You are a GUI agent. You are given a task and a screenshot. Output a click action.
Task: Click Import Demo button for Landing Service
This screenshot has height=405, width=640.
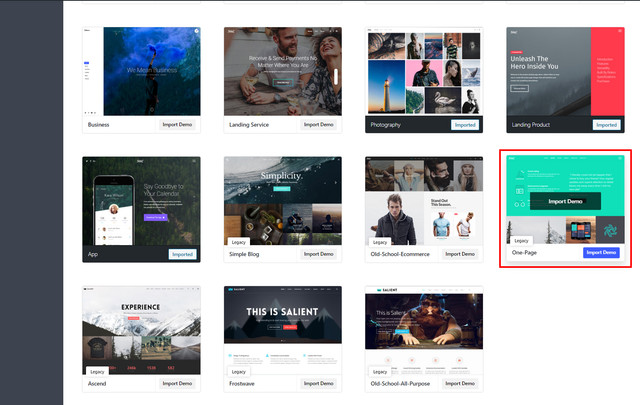(x=318, y=125)
